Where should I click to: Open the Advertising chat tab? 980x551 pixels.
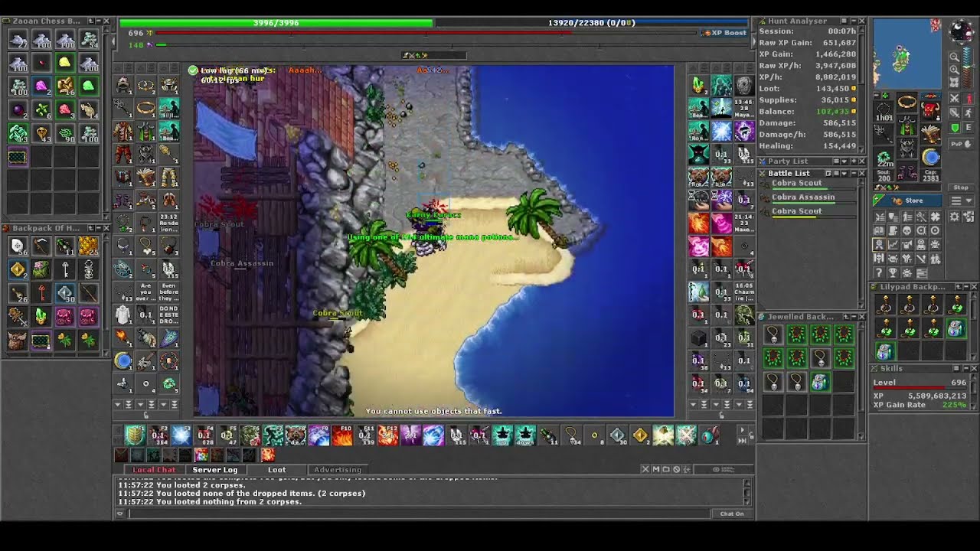click(338, 470)
